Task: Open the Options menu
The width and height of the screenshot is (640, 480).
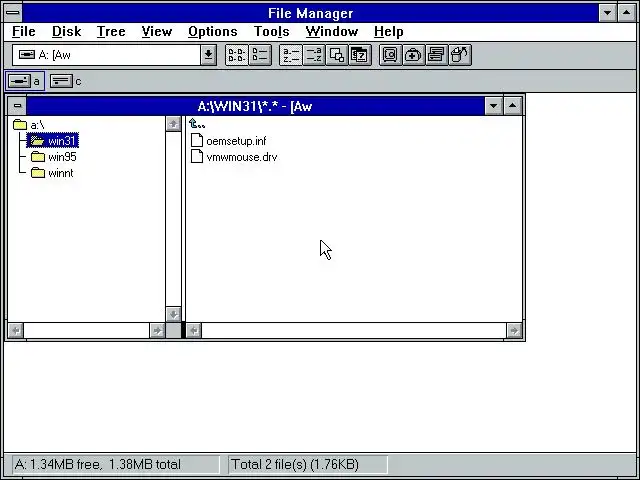Action: 213,31
